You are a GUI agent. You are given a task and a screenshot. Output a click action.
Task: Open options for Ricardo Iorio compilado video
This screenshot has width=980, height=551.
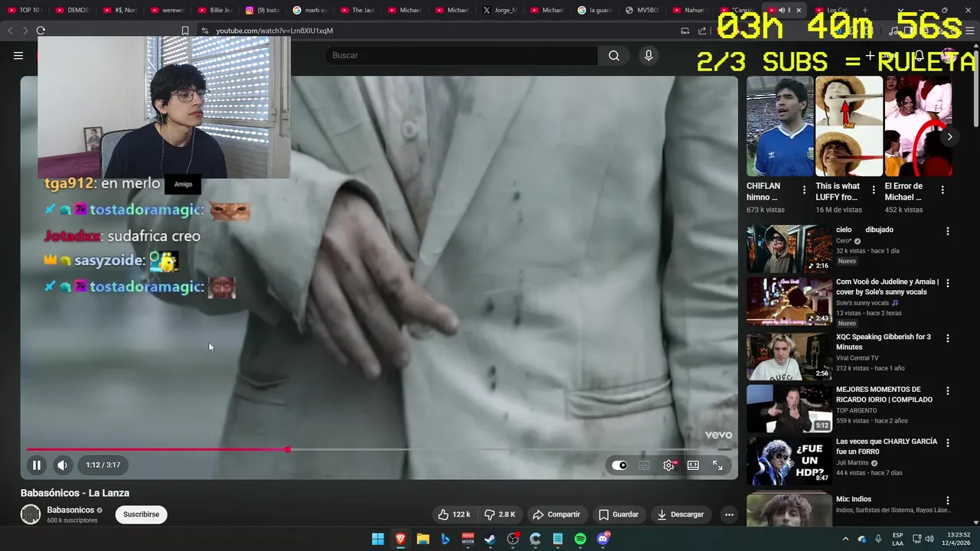[948, 391]
